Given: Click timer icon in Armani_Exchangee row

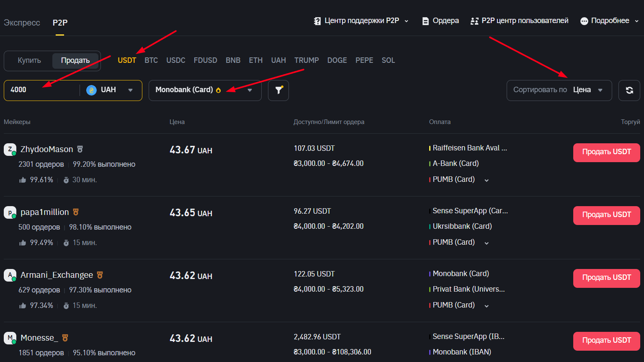Looking at the screenshot, I should click(66, 306).
